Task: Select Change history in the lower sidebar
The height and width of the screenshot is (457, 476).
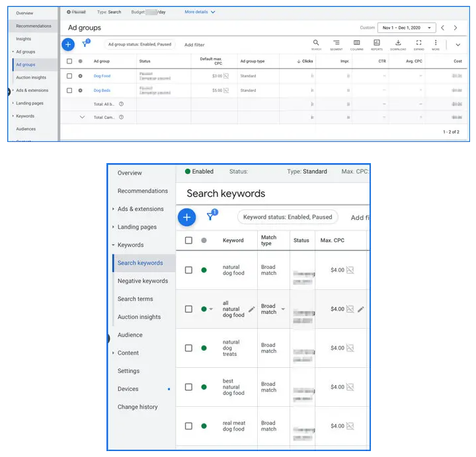Action: pos(138,407)
